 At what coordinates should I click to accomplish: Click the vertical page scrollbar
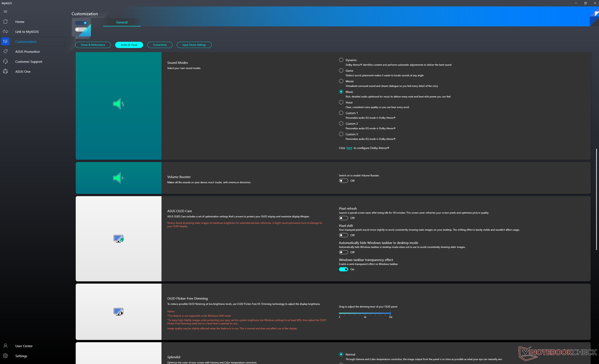(x=596, y=199)
